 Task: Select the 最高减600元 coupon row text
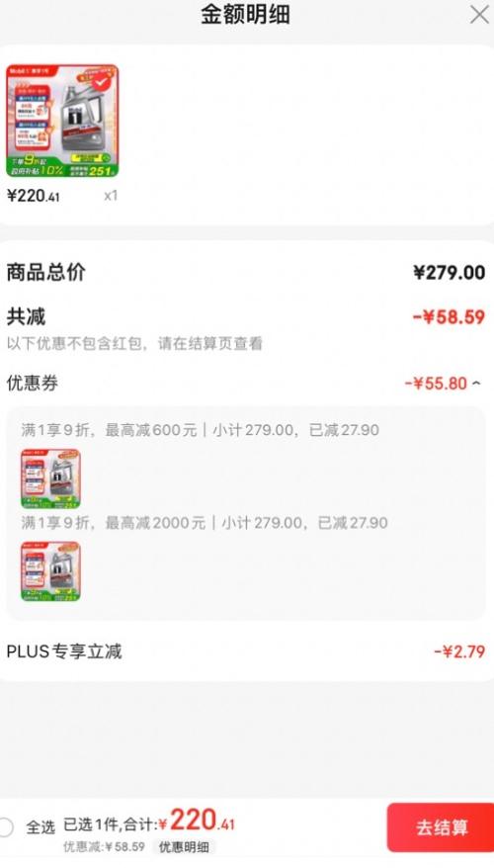201,430
